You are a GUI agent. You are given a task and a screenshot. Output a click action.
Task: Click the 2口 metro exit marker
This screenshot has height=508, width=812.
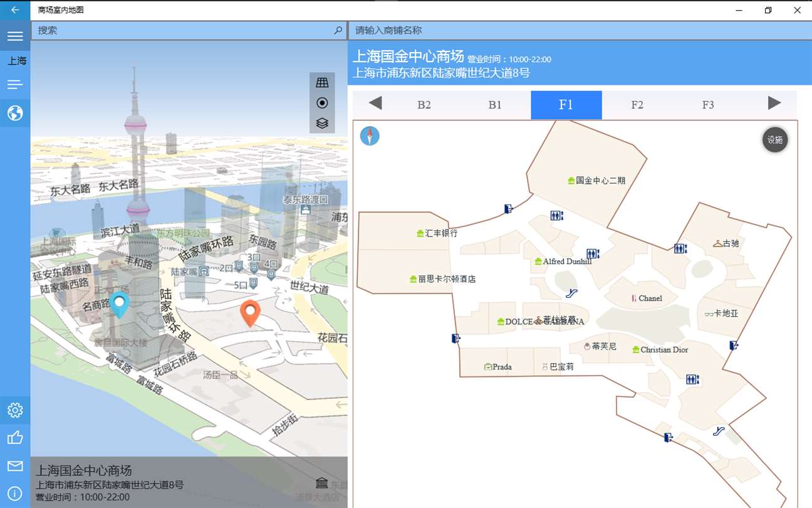(238, 268)
